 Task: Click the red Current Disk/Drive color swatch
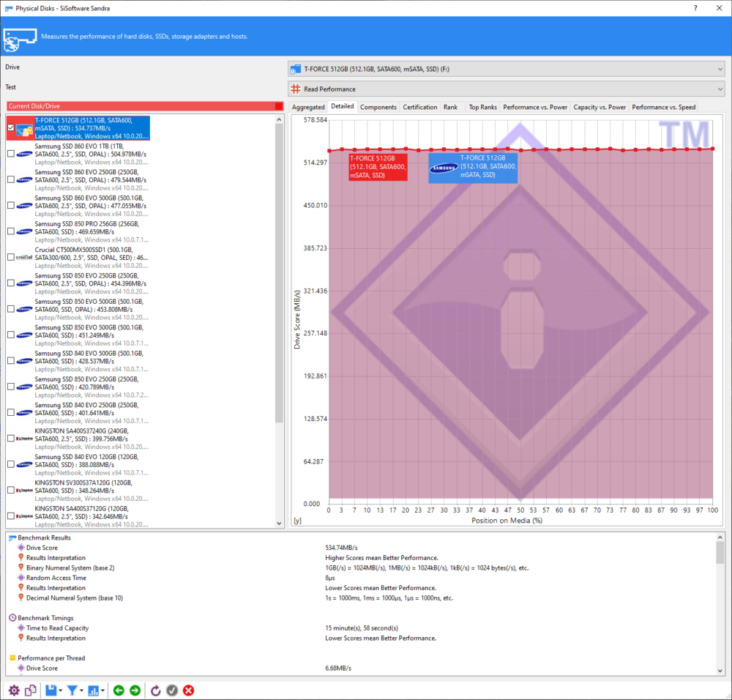click(279, 106)
